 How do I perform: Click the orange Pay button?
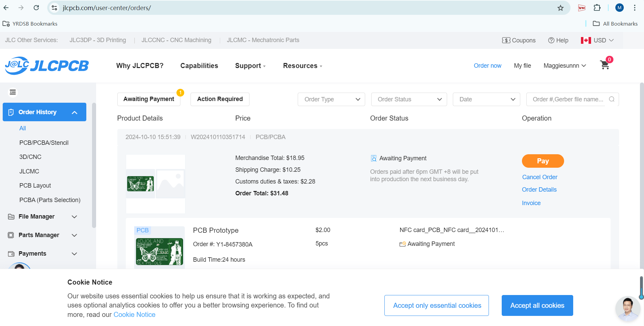tap(543, 161)
